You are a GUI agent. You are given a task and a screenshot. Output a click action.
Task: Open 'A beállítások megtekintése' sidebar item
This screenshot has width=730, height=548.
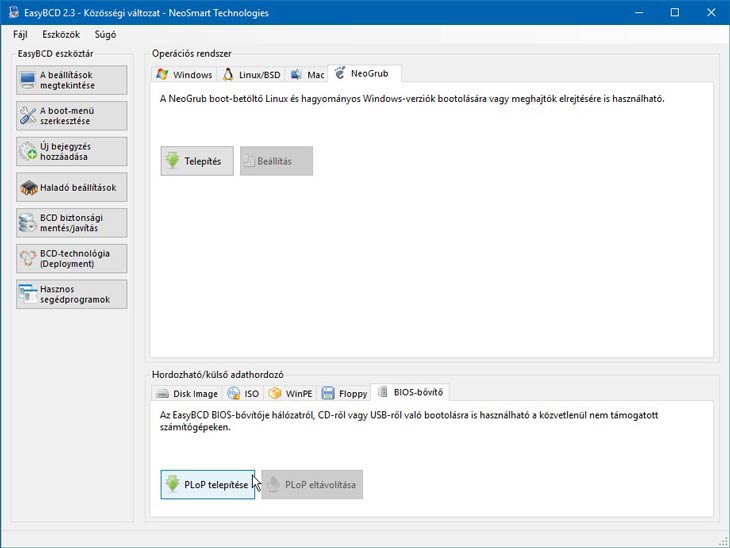72,80
